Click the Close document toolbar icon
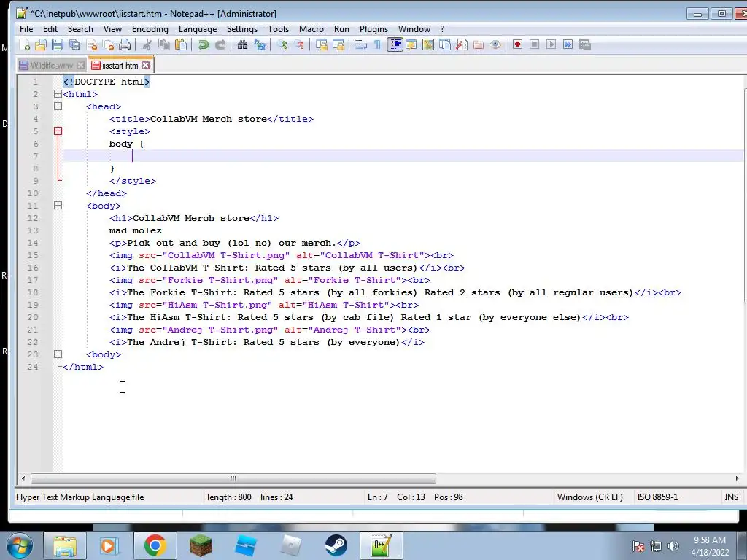 coord(91,44)
